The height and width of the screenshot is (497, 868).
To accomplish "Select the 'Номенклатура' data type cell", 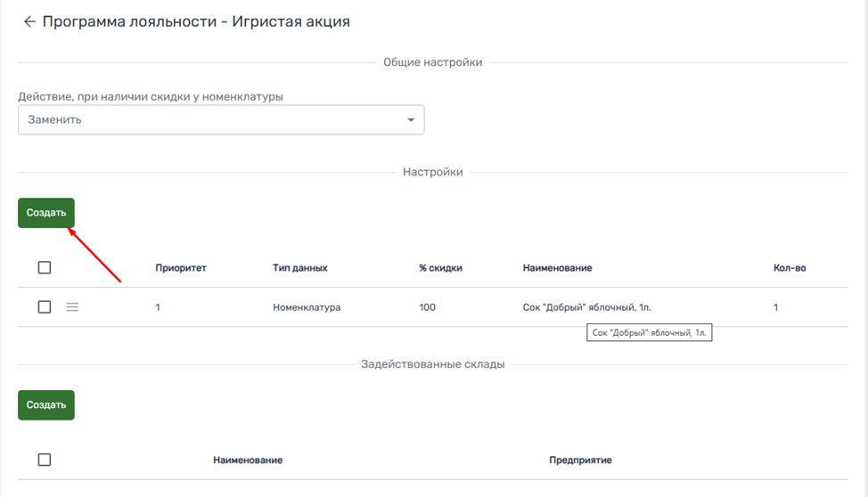I will coord(307,307).
